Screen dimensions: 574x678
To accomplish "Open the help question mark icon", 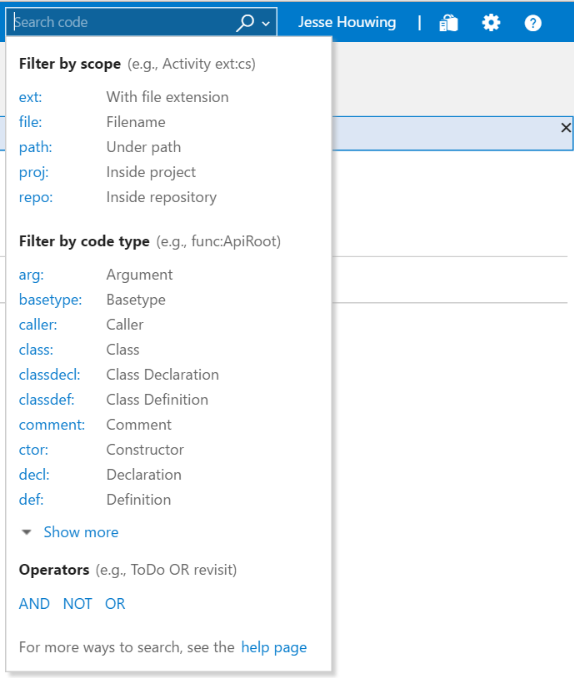I will pyautogui.click(x=533, y=22).
